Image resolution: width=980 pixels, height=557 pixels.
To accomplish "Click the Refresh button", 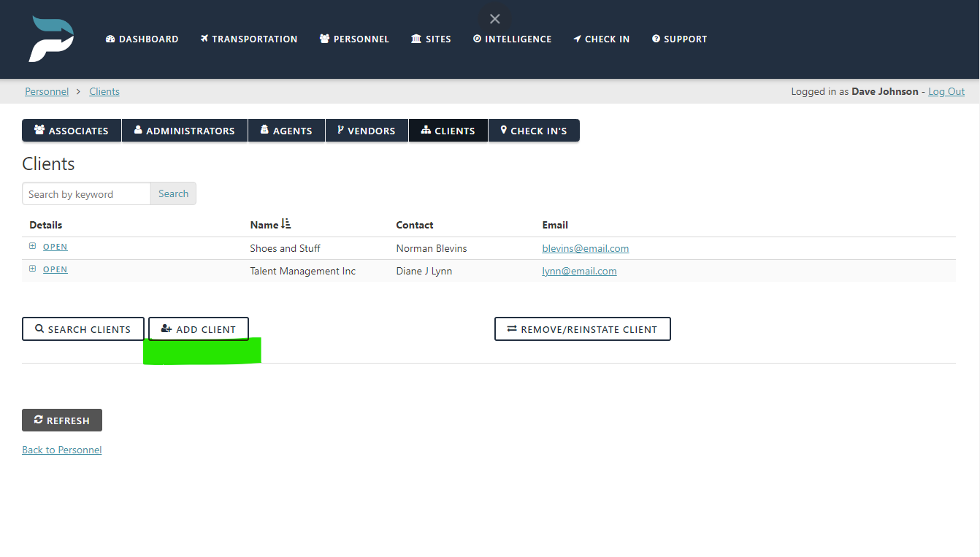I will [x=61, y=420].
